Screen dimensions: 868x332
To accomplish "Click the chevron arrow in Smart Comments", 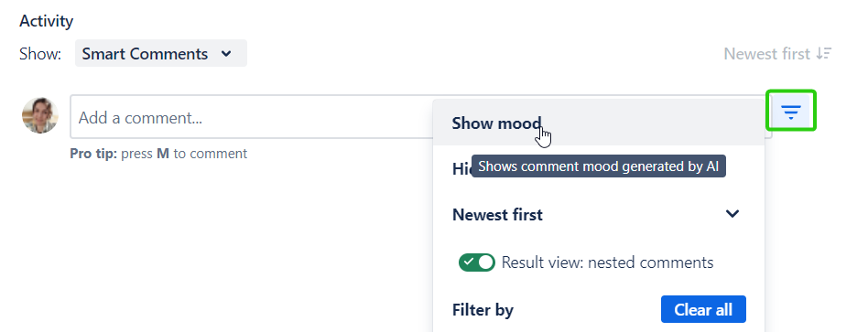I will [x=226, y=54].
